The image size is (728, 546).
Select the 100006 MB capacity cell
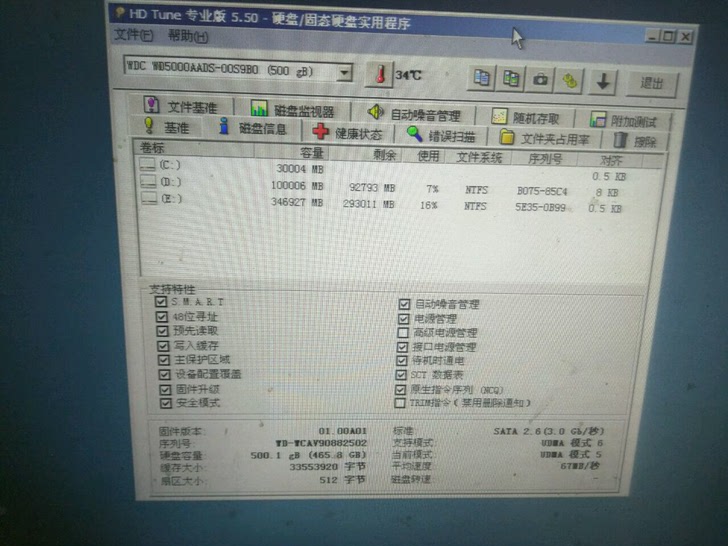297,186
